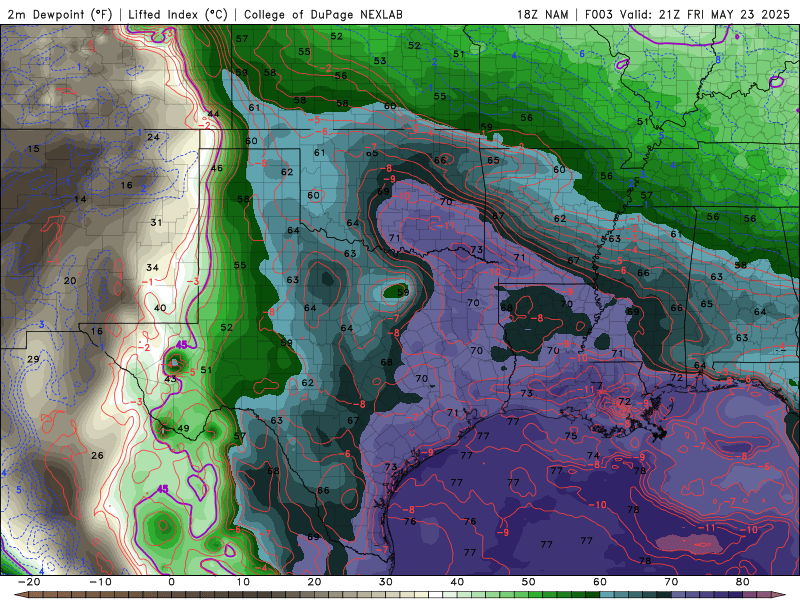Viewport: 800px width, 600px height.
Task: Click the dewpoint value '29' on the map
Action: point(33,359)
